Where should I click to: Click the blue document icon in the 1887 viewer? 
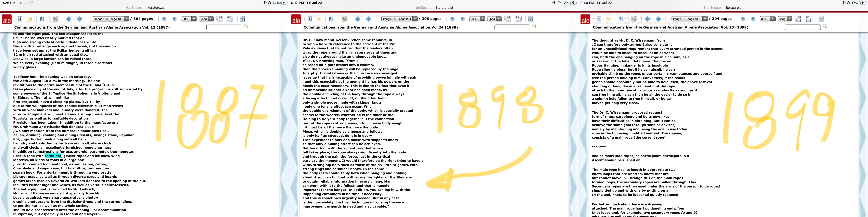click(x=42, y=19)
